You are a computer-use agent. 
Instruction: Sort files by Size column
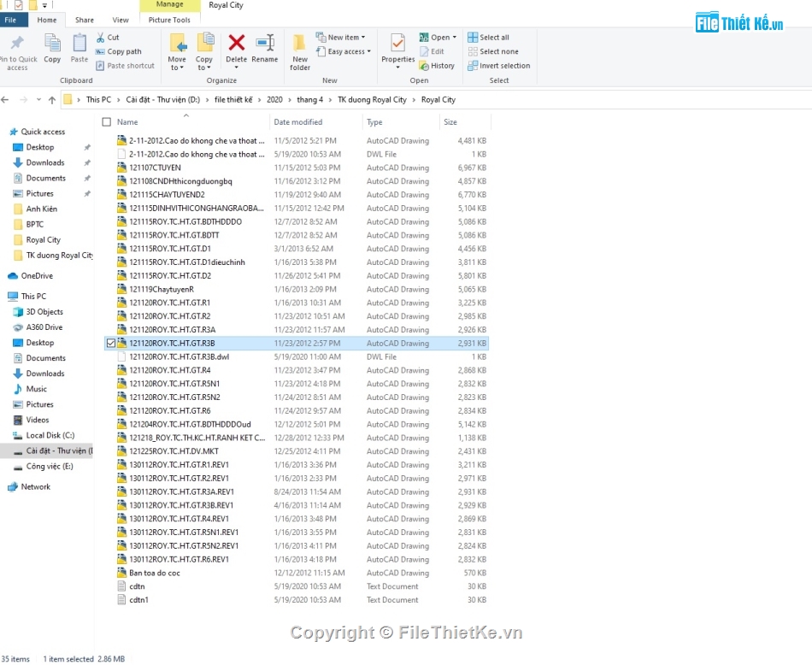(464, 122)
